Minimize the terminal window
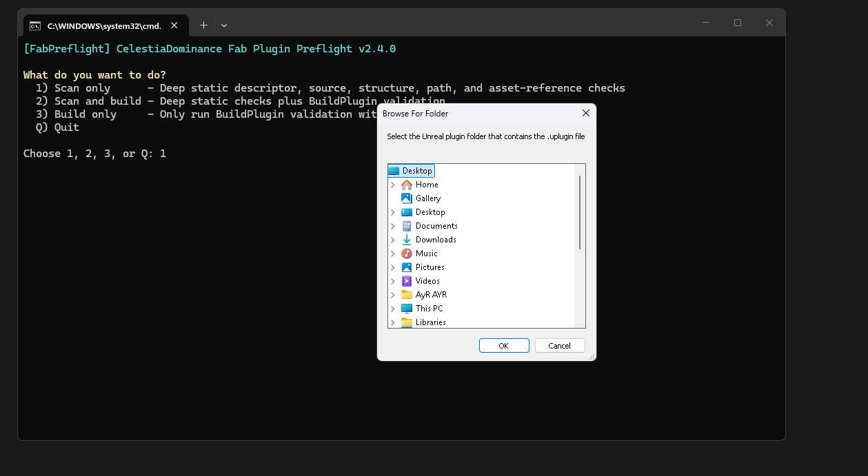Image resolution: width=868 pixels, height=476 pixels. coord(706,23)
